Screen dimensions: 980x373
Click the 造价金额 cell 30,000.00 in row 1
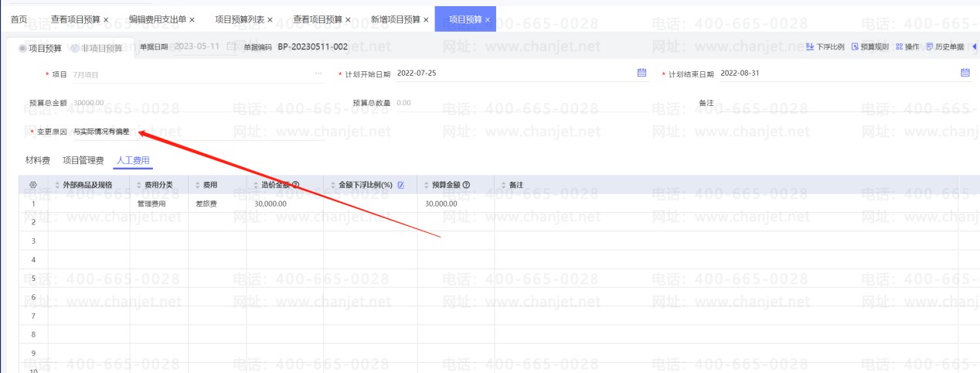coord(285,204)
